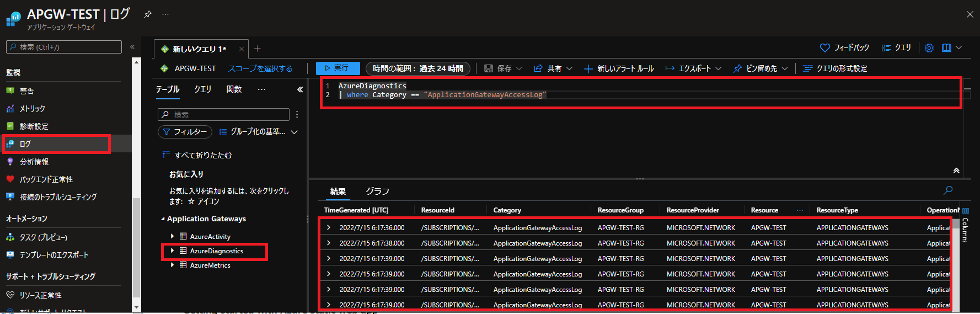This screenshot has height=314, width=980.
Task: Open more side pane tabs
Action: 261,89
